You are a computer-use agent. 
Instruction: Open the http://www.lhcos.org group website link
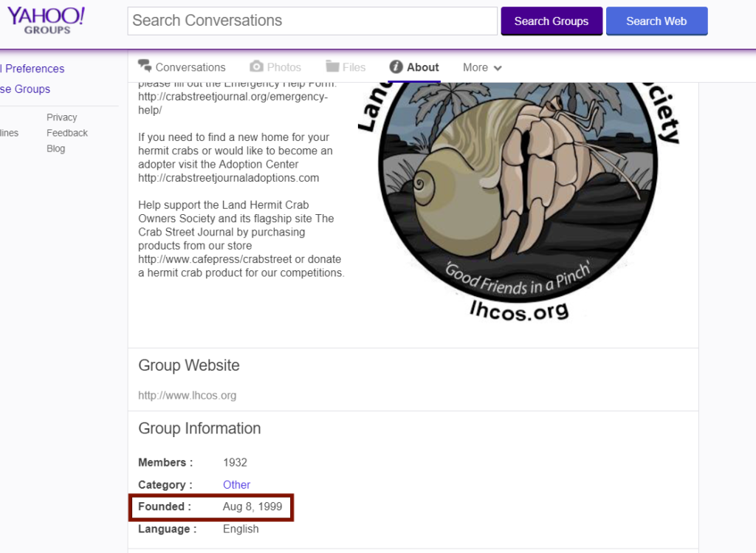(187, 395)
